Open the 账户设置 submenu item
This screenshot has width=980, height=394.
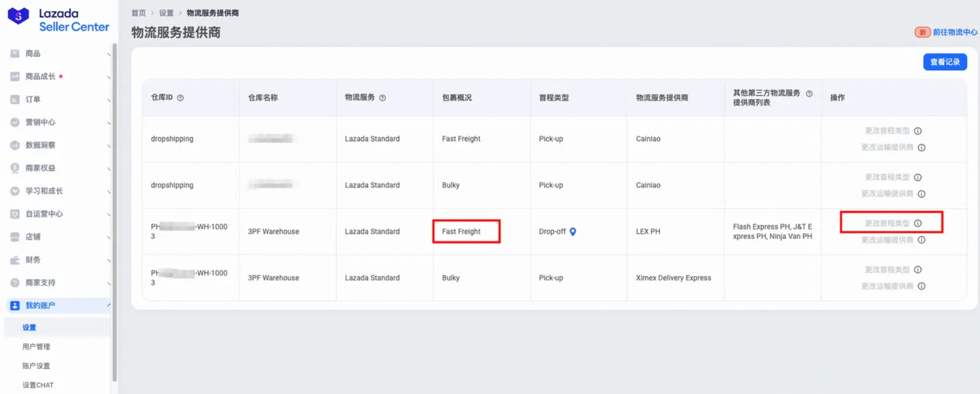click(36, 366)
